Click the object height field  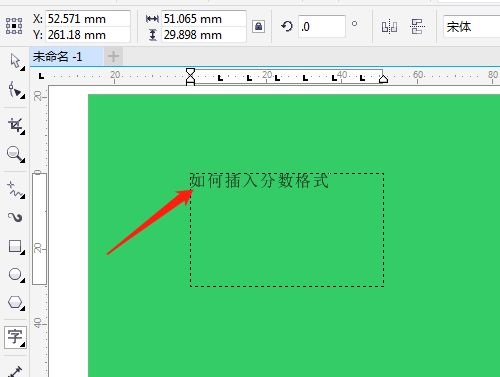coord(204,35)
